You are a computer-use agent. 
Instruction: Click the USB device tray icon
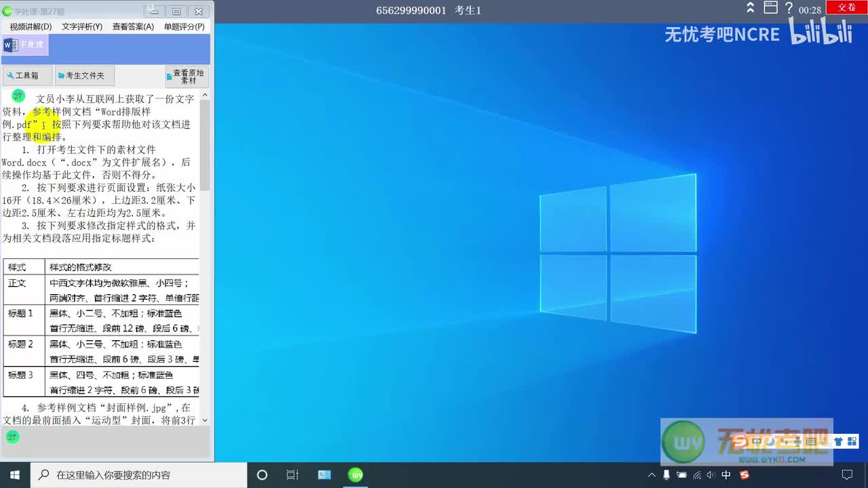pyautogui.click(x=667, y=475)
